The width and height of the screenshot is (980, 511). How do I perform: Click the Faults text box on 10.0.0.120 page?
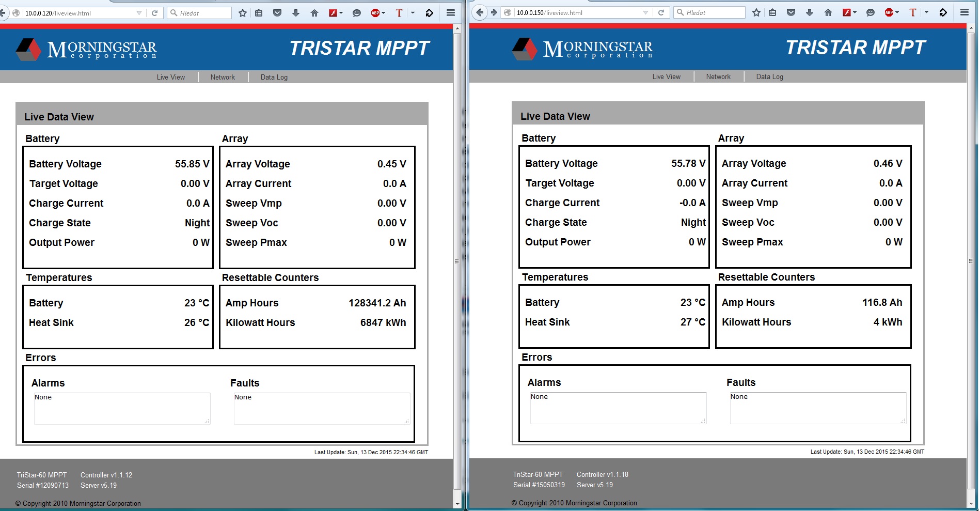click(322, 409)
